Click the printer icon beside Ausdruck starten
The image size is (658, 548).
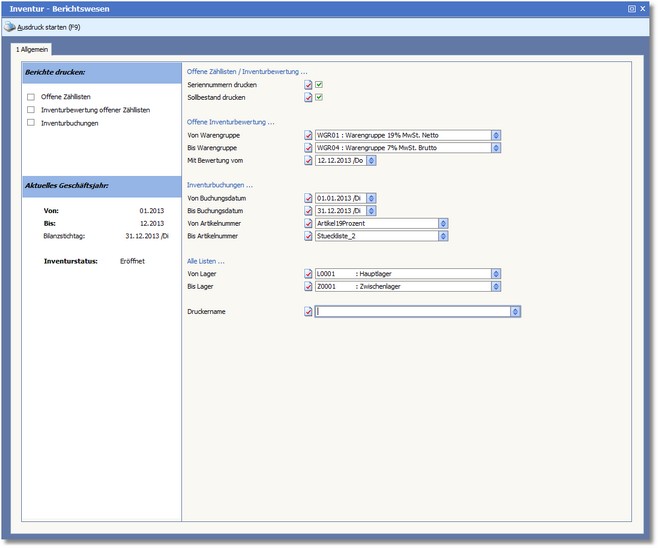(10, 27)
